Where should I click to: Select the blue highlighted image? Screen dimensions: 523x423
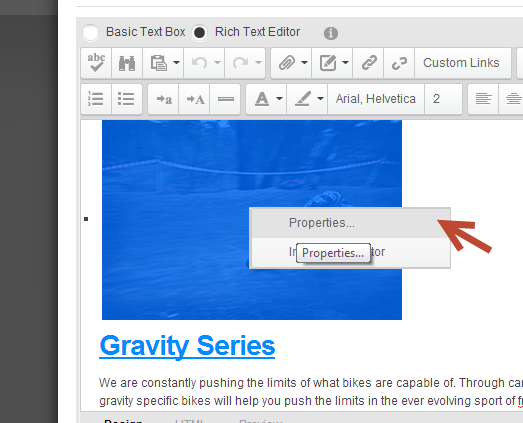252,220
